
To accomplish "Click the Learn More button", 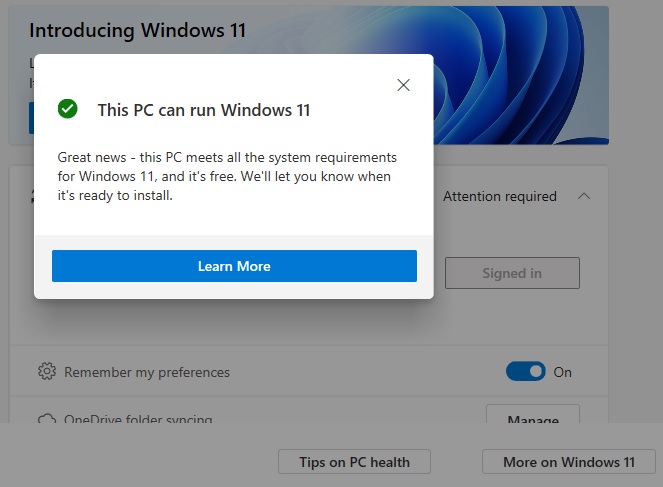I will [234, 266].
